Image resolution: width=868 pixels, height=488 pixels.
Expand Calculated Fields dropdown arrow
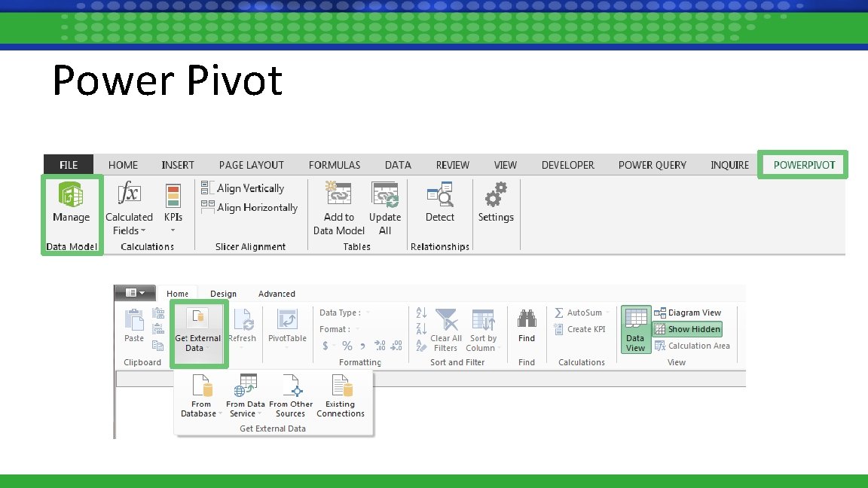143,230
